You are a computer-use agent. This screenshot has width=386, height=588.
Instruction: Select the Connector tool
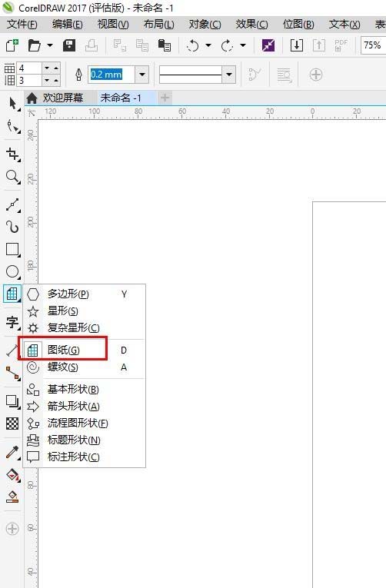tap(13, 373)
